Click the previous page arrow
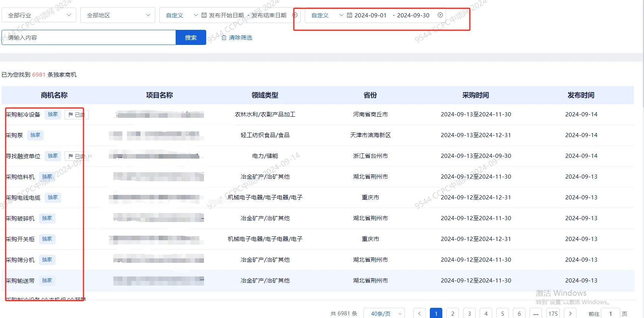Screen dimensions: 644x318 (419, 313)
